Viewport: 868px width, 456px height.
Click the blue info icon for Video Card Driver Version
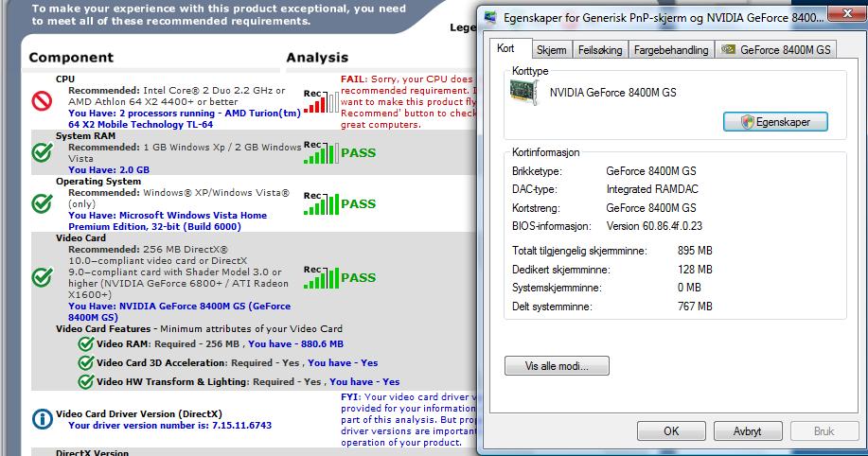click(43, 419)
